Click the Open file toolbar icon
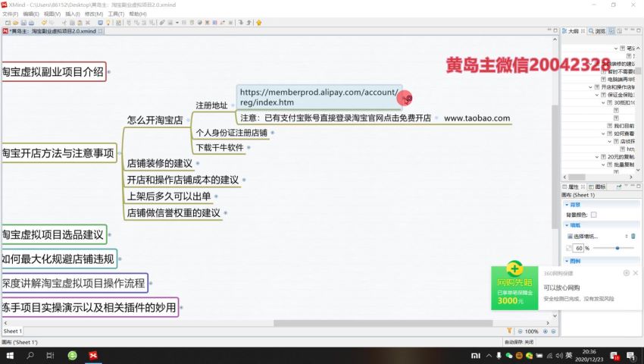Image resolution: width=644 pixels, height=364 pixels. pyautogui.click(x=16, y=23)
